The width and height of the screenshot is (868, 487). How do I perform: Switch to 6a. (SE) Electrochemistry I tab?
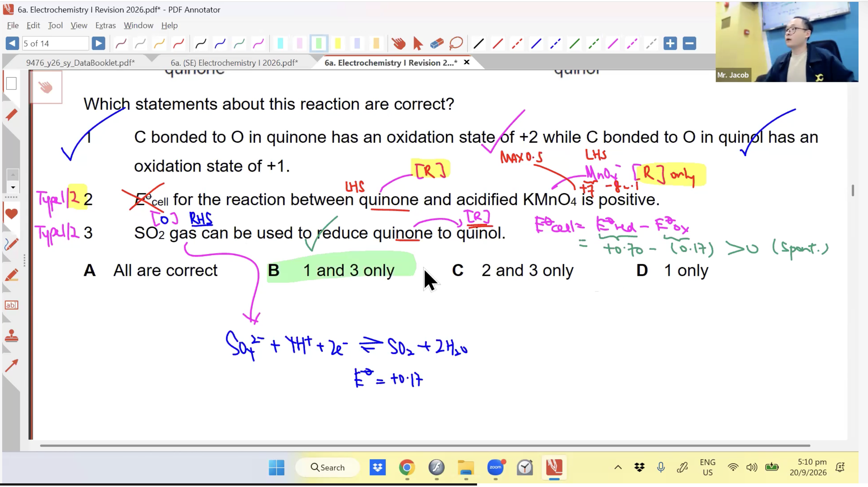click(234, 63)
